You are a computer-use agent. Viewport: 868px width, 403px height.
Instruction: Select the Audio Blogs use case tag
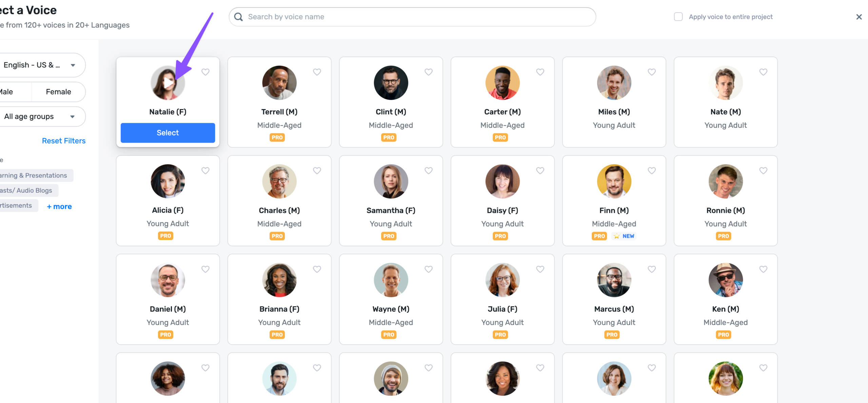(x=26, y=190)
